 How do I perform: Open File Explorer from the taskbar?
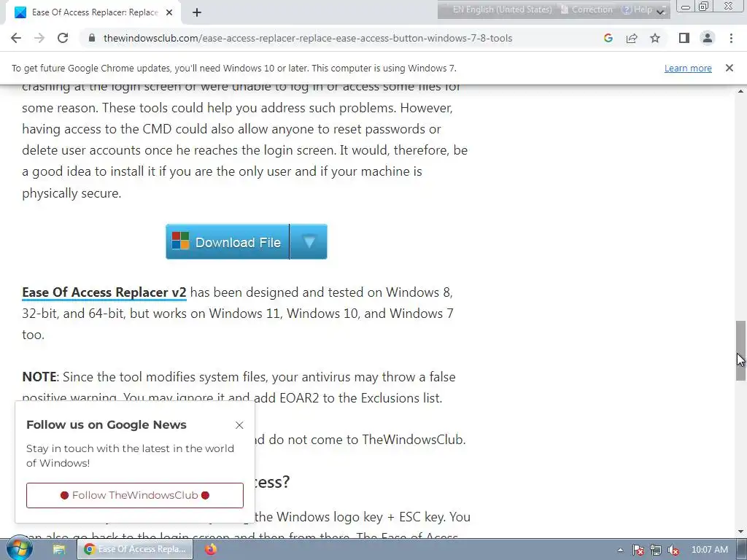pyautogui.click(x=59, y=550)
